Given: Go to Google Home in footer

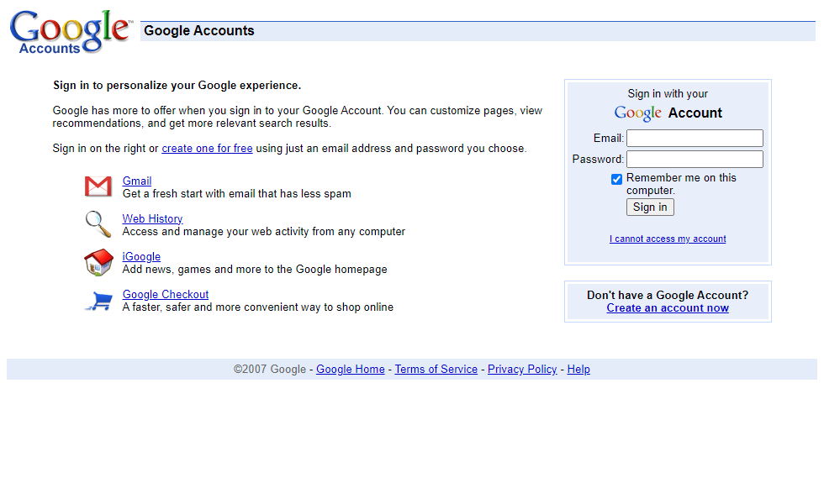Looking at the screenshot, I should coord(351,370).
